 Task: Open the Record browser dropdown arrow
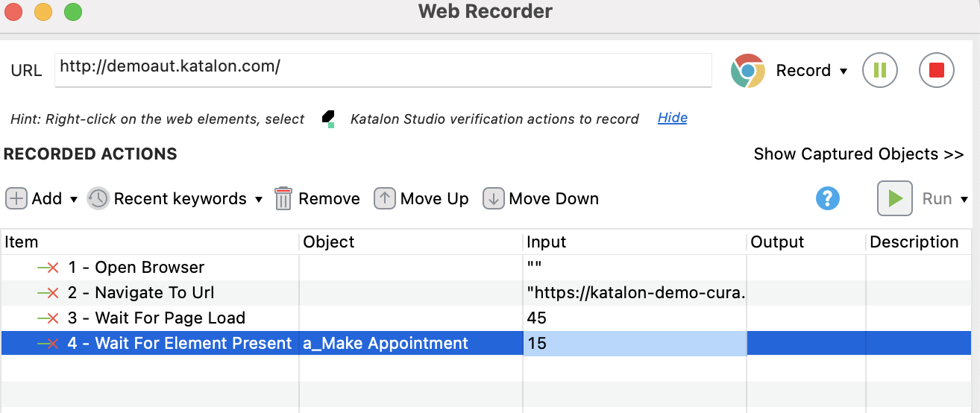pos(844,72)
